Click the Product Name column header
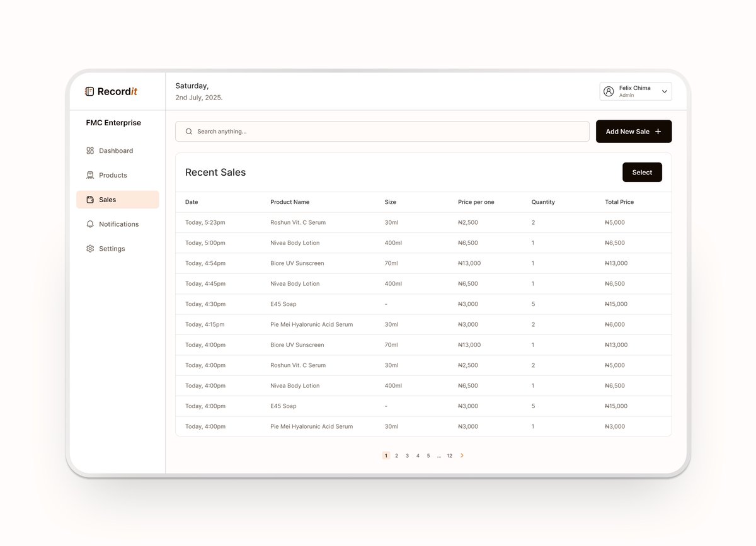The height and width of the screenshot is (546, 756). [x=290, y=202]
